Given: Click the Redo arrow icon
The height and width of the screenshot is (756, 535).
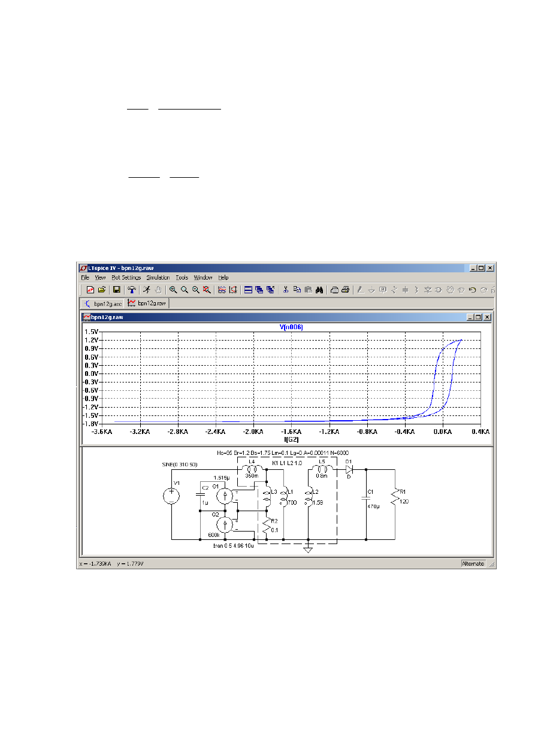Looking at the screenshot, I should tap(483, 290).
